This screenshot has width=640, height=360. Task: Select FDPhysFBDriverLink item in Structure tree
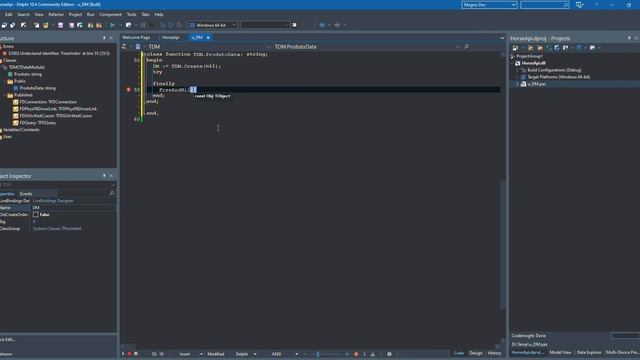coord(58,109)
